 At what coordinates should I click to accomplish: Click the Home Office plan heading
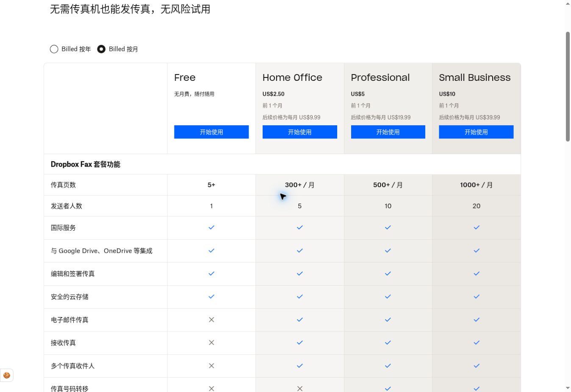292,77
